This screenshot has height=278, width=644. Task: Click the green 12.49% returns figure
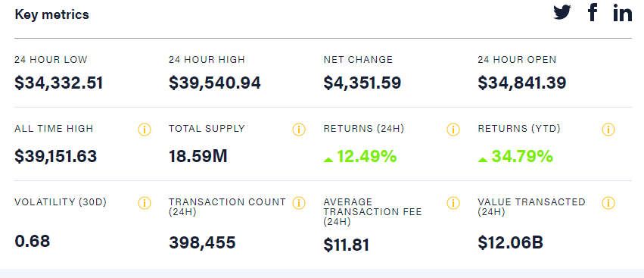click(360, 156)
